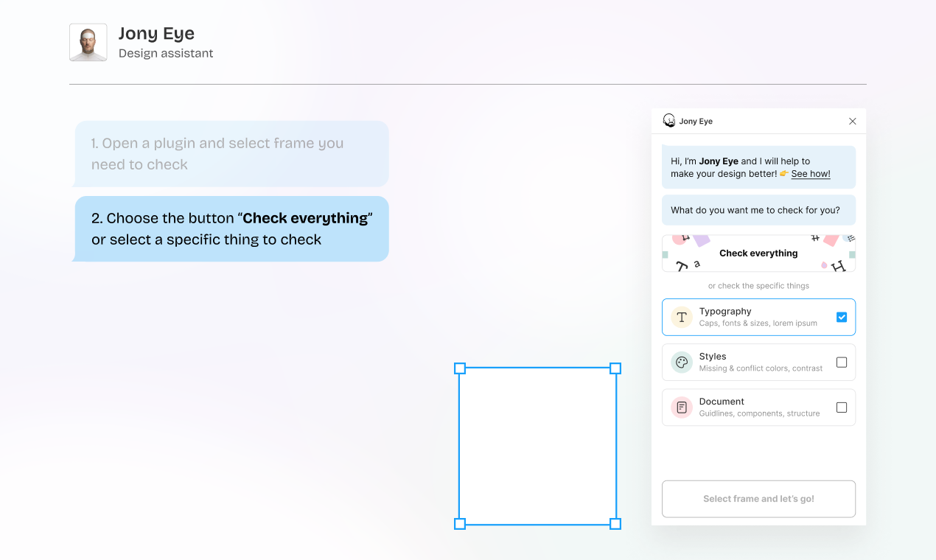Viewport: 936px width, 560px height.
Task: Enable the Styles checkbox
Action: (842, 362)
